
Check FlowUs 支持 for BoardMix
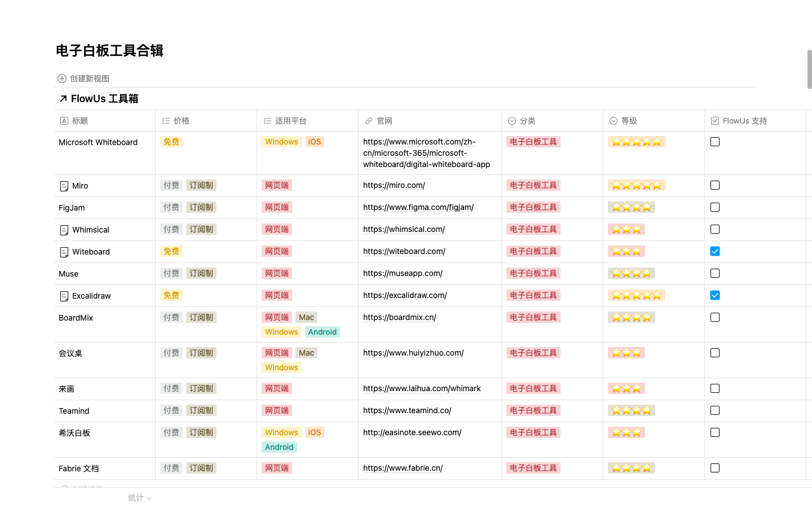(x=715, y=317)
